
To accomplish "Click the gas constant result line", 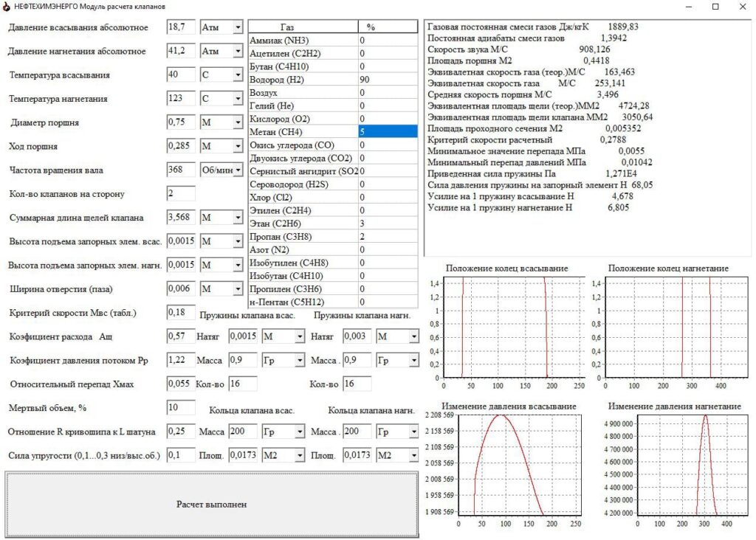I will point(533,27).
